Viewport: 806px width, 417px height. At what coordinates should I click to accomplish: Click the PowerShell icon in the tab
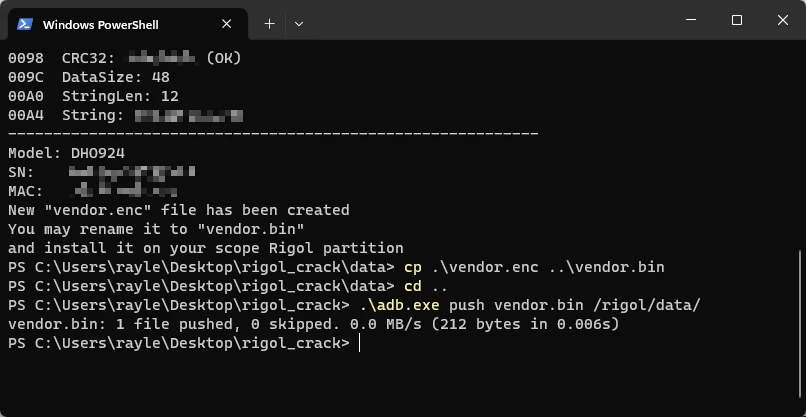pyautogui.click(x=25, y=24)
